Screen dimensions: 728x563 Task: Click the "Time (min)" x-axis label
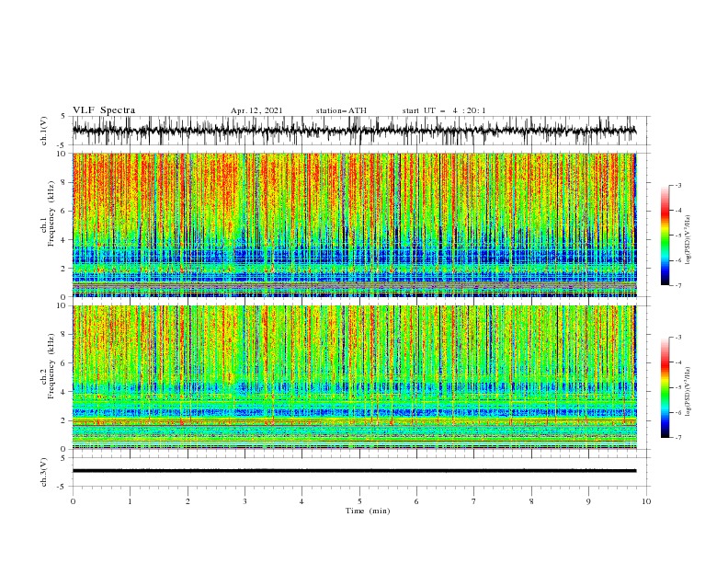(x=368, y=511)
